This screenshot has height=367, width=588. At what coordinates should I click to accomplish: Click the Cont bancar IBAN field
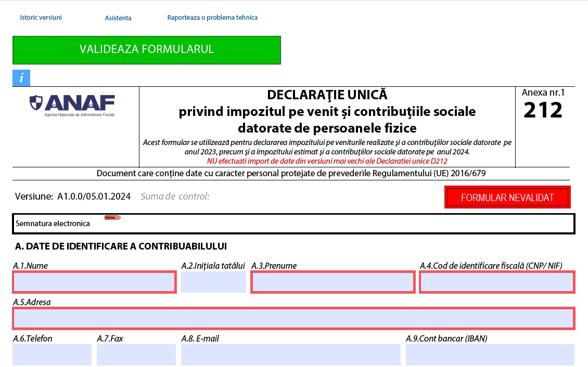pos(491,355)
